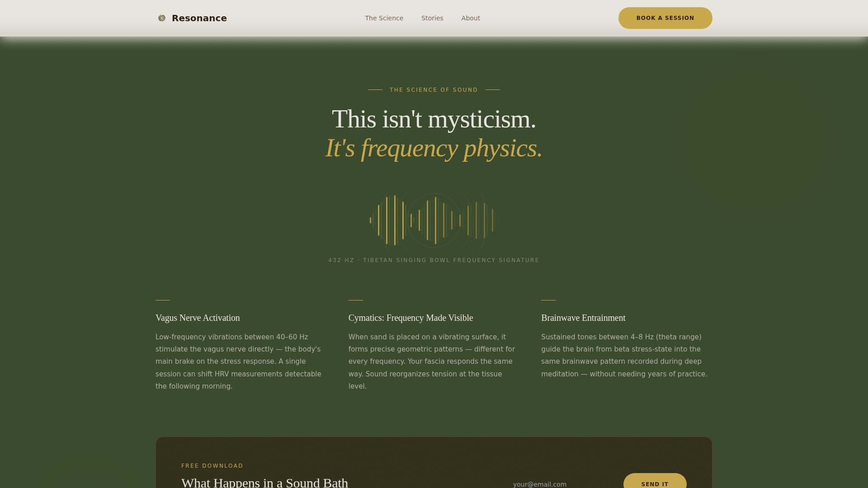
Task: Open the About nav link
Action: click(471, 18)
